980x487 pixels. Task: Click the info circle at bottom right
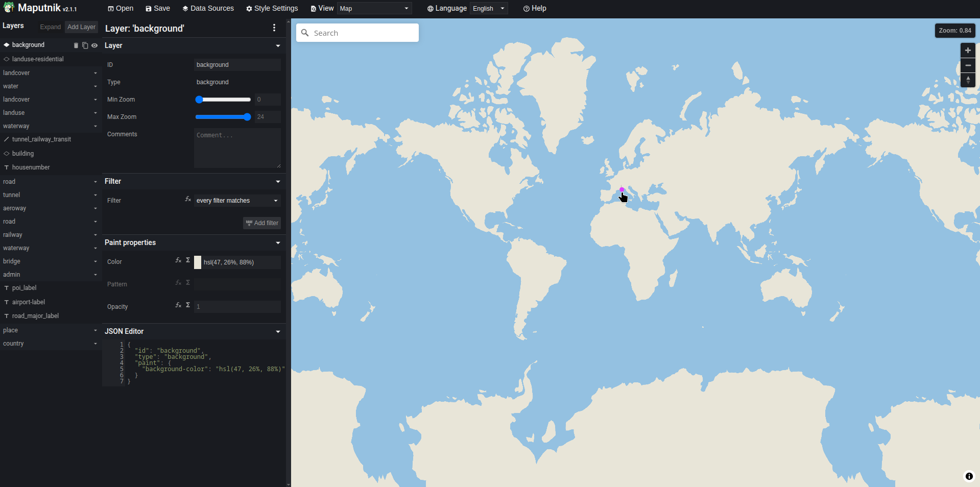tap(969, 476)
